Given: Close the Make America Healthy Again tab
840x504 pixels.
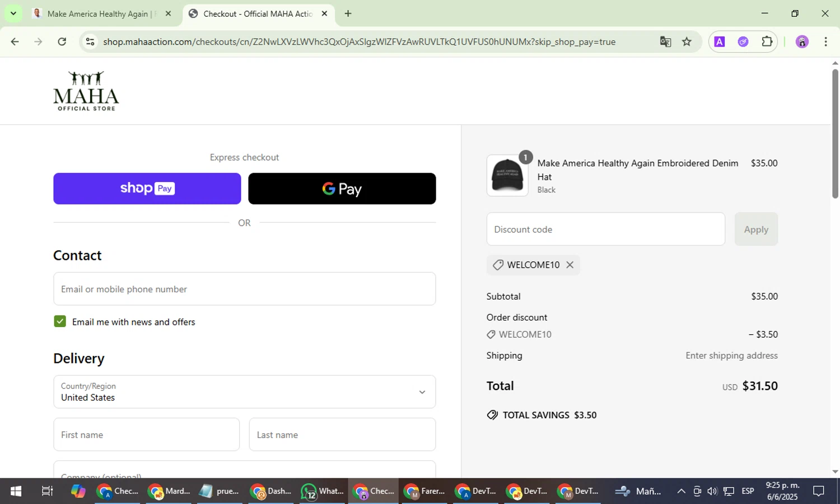Looking at the screenshot, I should point(168,13).
